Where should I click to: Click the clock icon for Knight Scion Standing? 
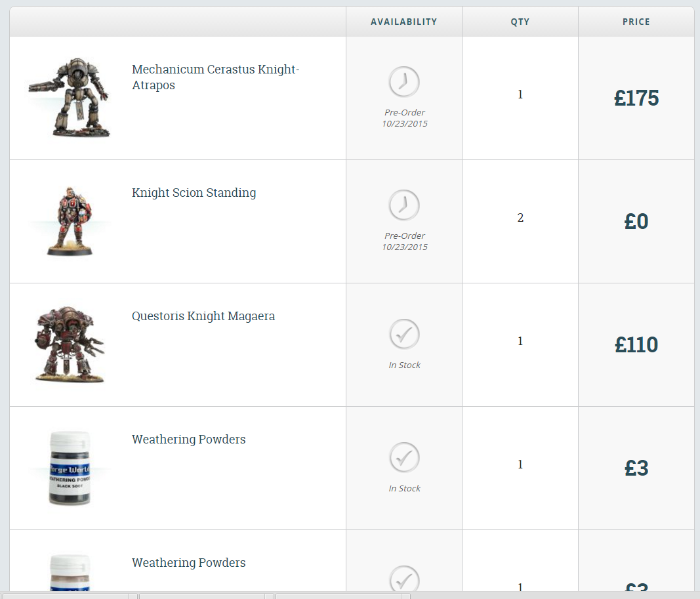pos(404,205)
